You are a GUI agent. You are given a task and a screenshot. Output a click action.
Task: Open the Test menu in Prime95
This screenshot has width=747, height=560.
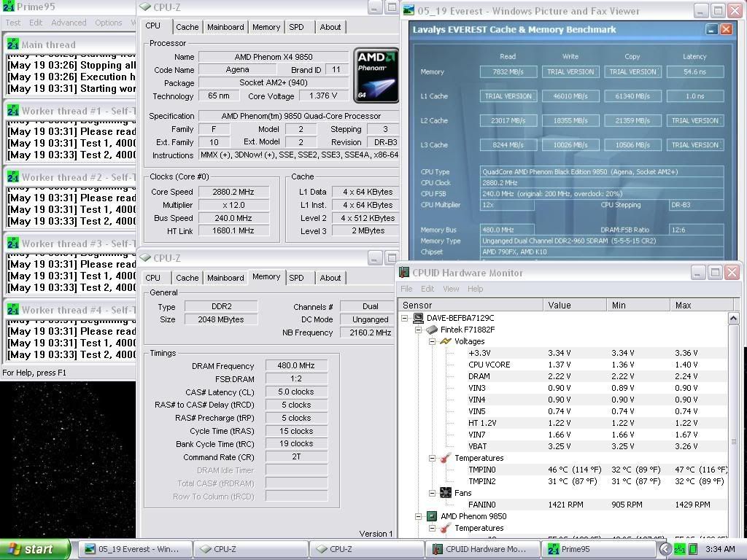tap(13, 23)
